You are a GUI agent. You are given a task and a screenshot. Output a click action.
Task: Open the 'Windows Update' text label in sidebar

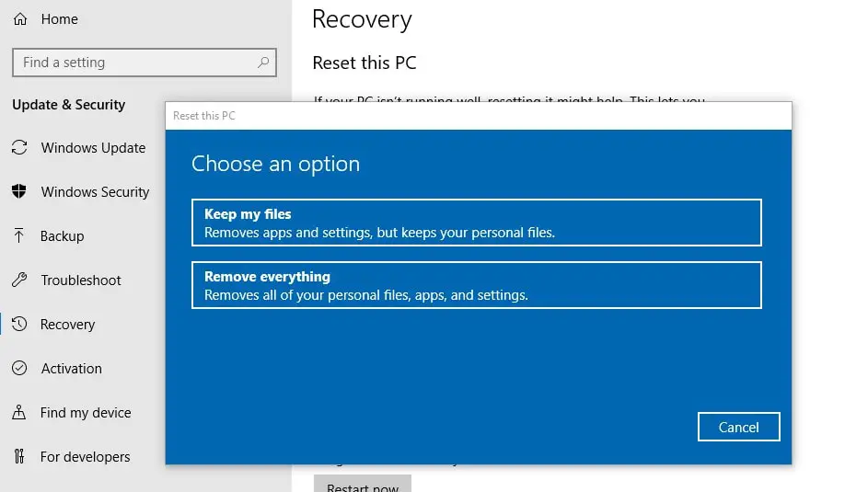[93, 148]
